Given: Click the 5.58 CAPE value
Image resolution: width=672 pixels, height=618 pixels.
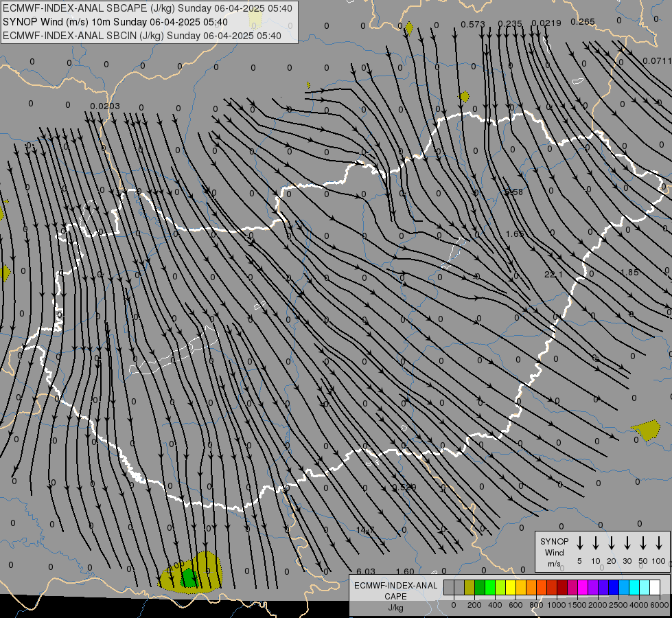Looking at the screenshot, I should [x=514, y=192].
